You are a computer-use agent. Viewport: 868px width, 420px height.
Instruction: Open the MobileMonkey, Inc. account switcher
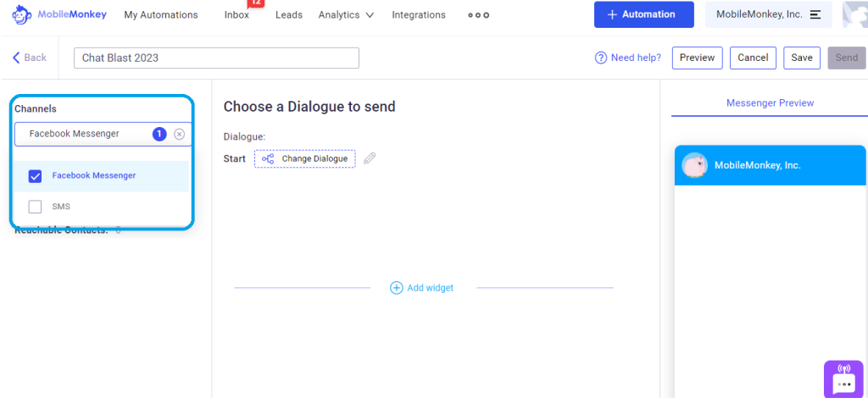(768, 14)
